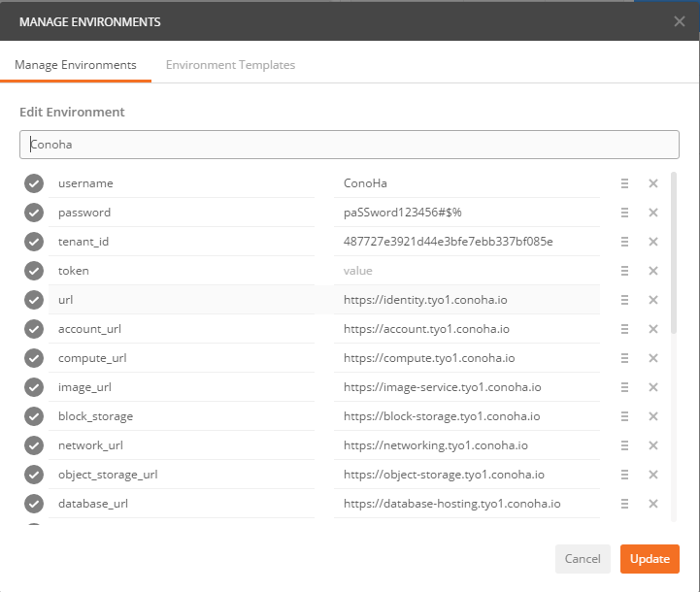
Task: Disable the tenant_id variable checkmark
Action: (x=34, y=242)
